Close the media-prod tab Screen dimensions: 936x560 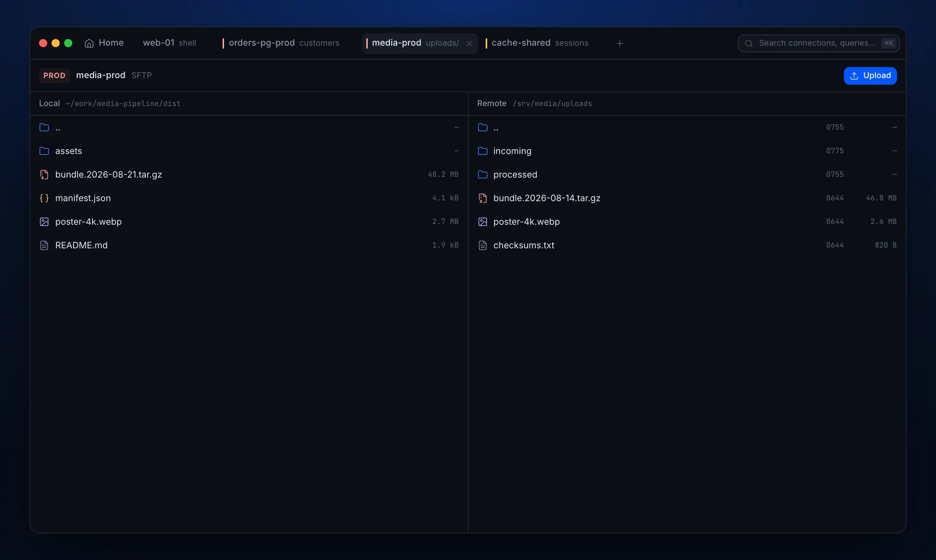click(x=469, y=43)
